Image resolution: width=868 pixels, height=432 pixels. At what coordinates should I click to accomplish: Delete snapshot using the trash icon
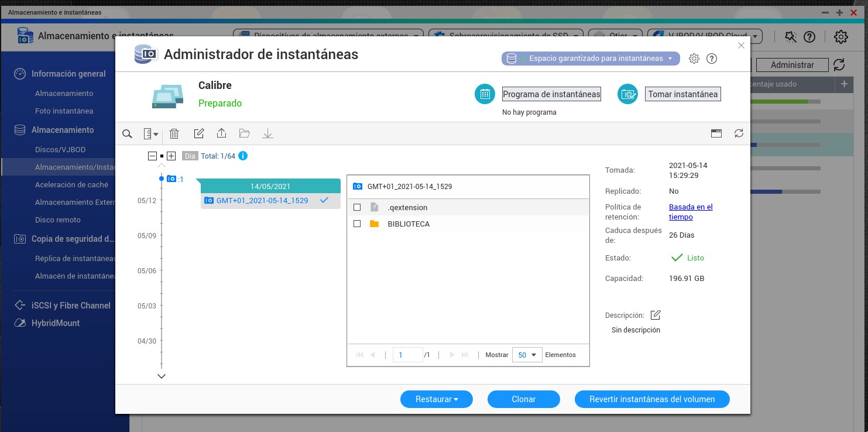tap(174, 134)
